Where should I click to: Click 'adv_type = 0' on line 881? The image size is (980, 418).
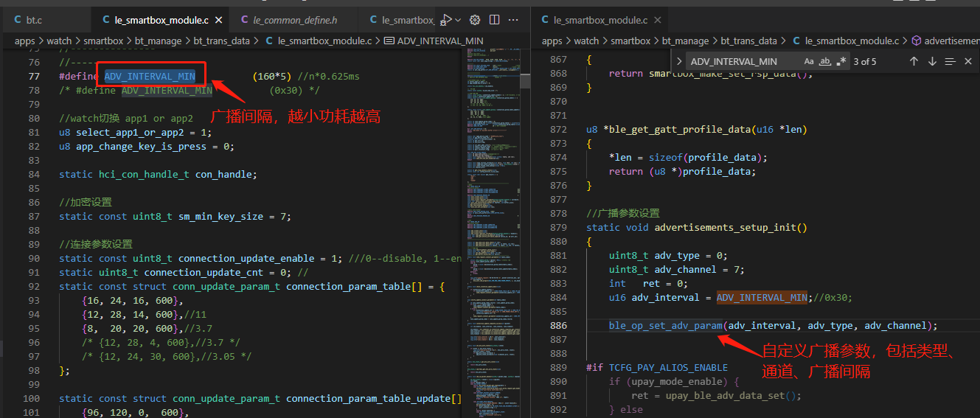(689, 255)
